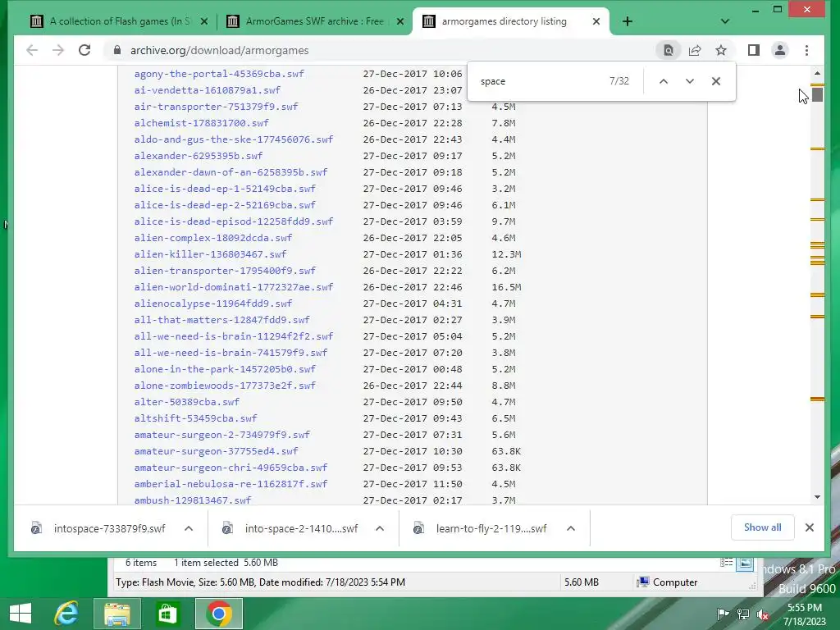Switch to ArmorGames SWF archive tab
This screenshot has width=840, height=630.
(x=314, y=21)
